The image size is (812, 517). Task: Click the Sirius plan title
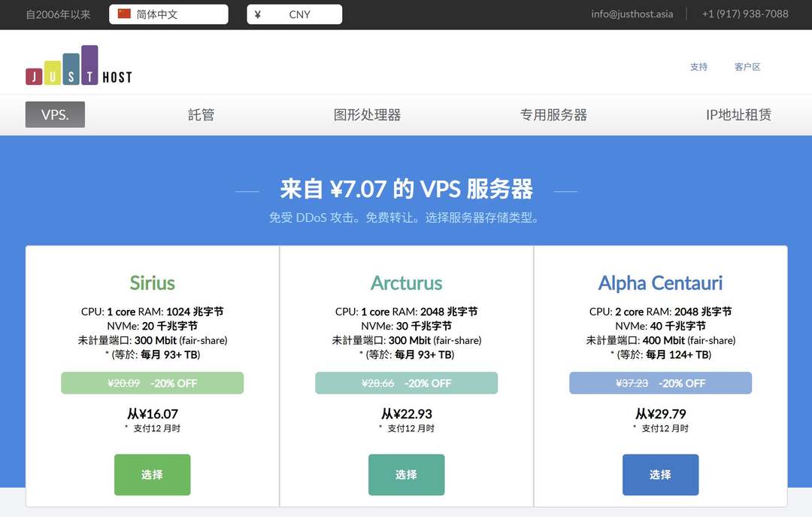click(152, 283)
